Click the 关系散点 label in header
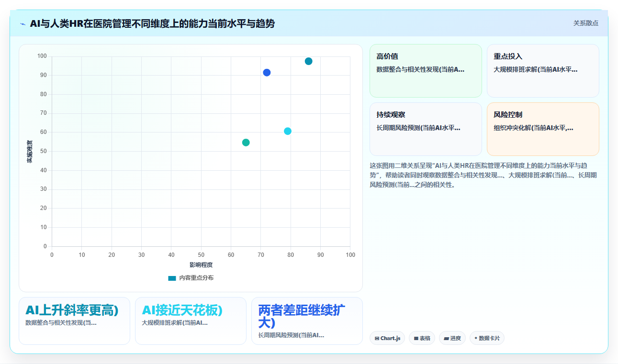This screenshot has height=364, width=618. click(x=585, y=23)
